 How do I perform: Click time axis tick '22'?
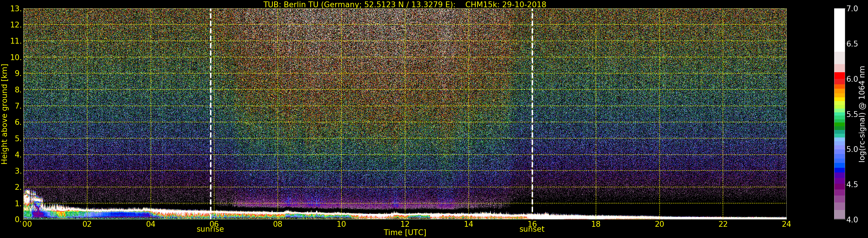723,224
